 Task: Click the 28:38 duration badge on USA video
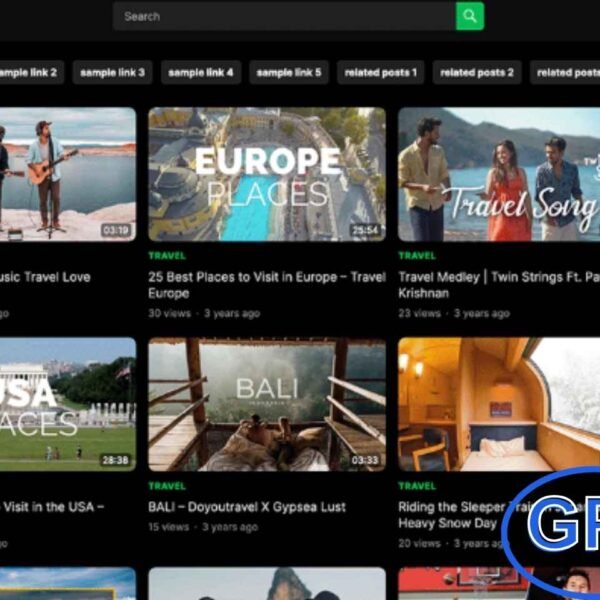tap(115, 460)
